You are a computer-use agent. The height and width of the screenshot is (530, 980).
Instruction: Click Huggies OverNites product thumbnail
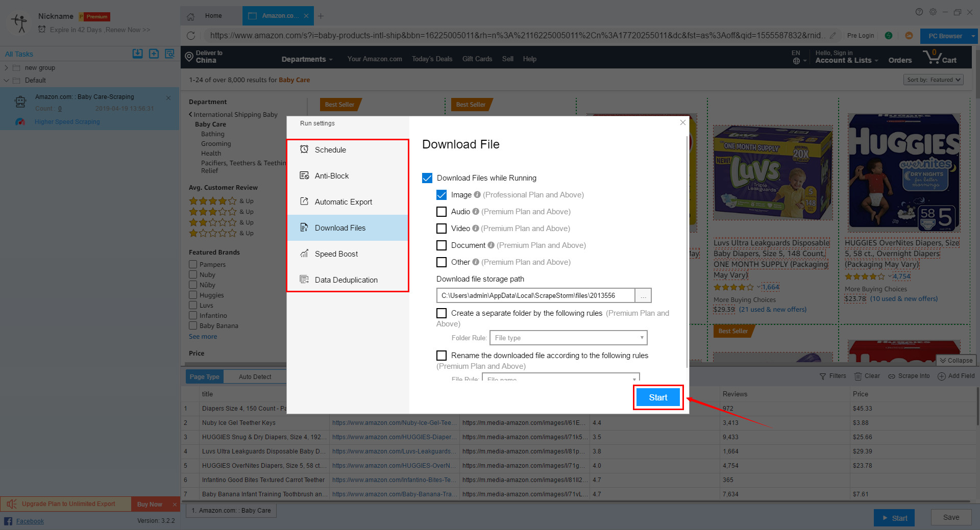904,173
